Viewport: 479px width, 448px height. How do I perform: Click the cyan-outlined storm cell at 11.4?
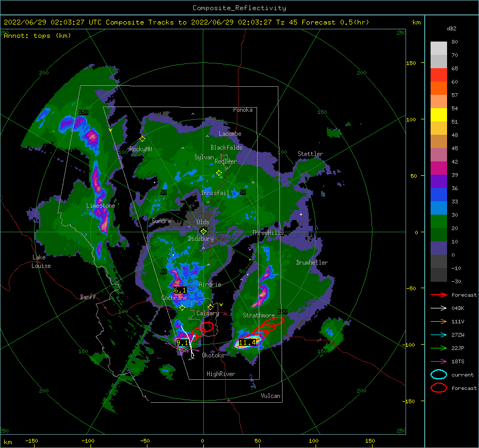(248, 342)
